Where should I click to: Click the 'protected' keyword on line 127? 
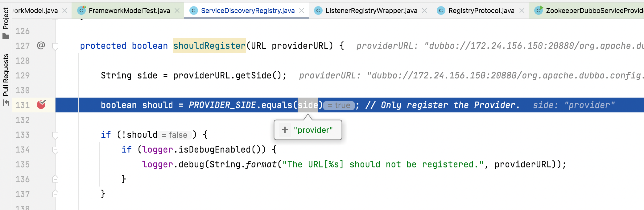point(103,46)
